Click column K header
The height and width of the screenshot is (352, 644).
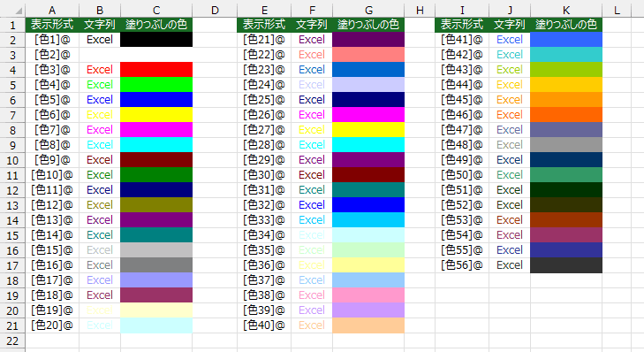coord(566,11)
